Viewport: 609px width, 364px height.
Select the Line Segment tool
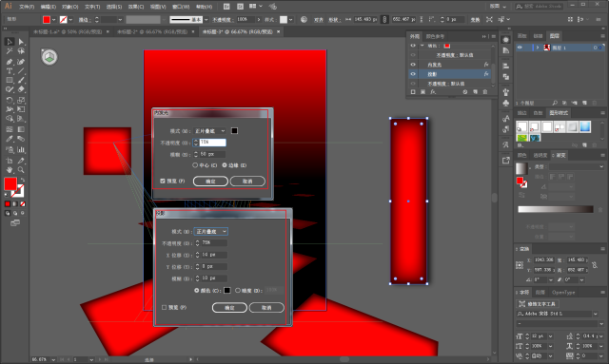pyautogui.click(x=21, y=71)
